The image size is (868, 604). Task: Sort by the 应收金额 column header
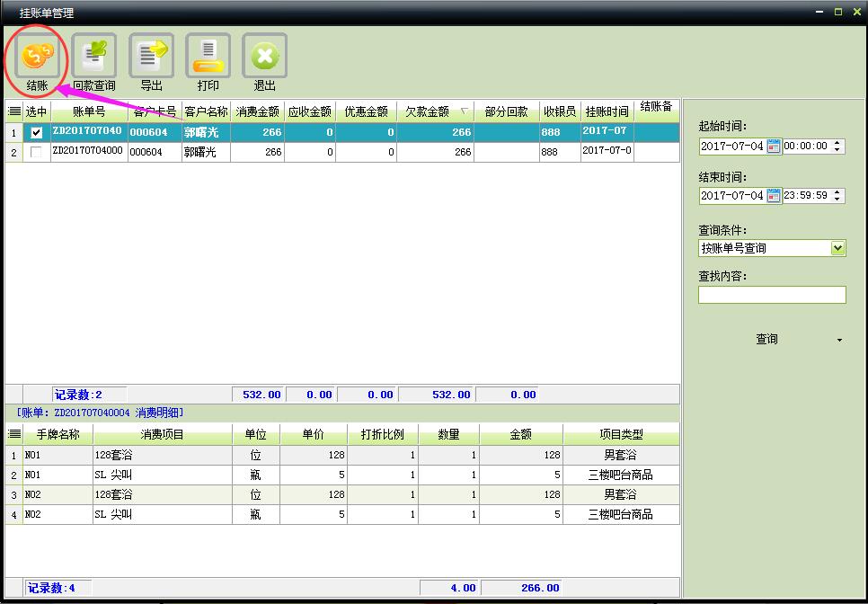click(310, 111)
